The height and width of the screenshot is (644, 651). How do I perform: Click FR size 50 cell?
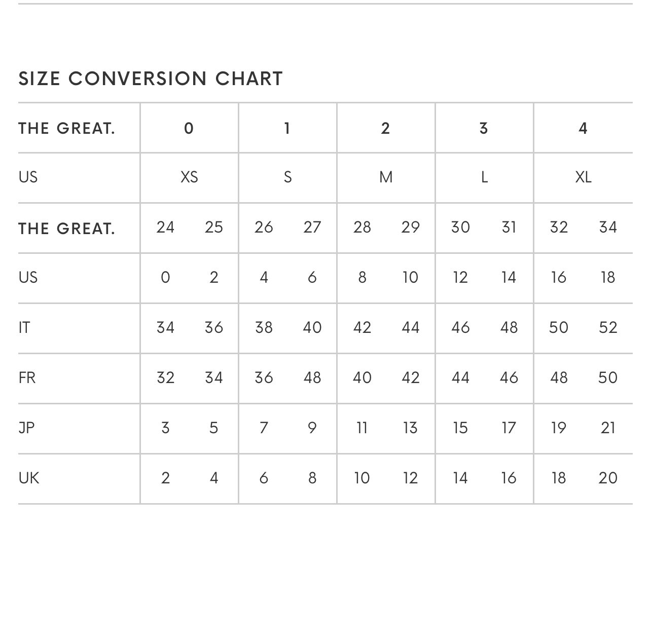click(x=608, y=377)
